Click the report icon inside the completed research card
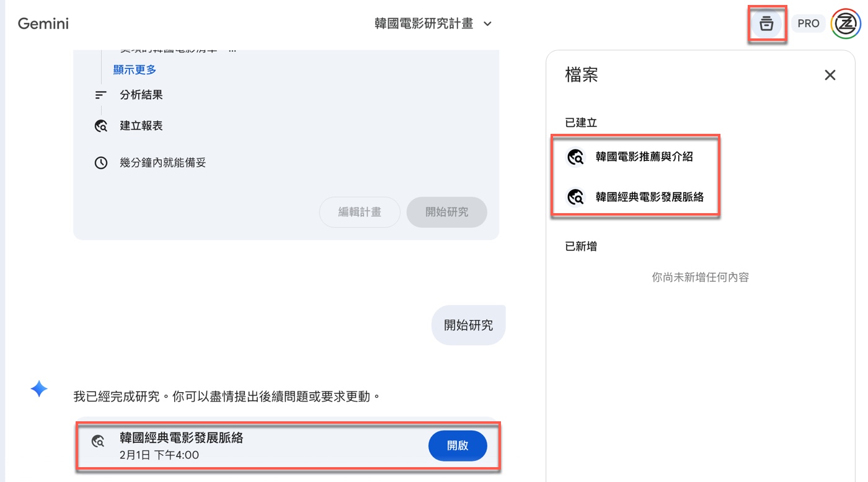The height and width of the screenshot is (482, 868). 99,442
